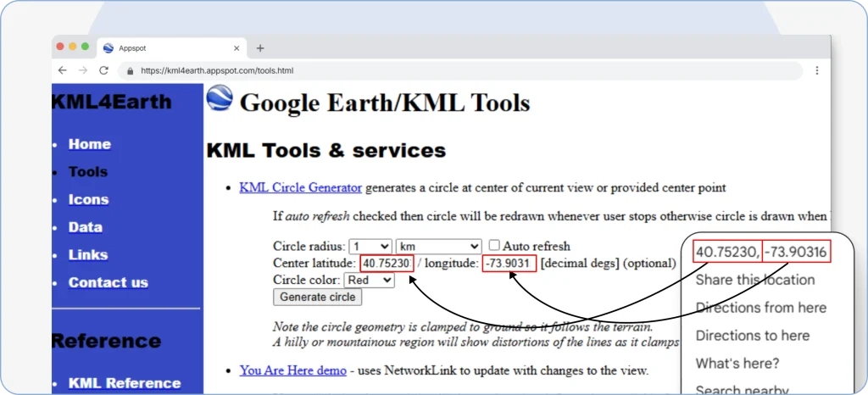Viewport: 868px width, 395px height.
Task: Open the Circle color dropdown
Action: (x=370, y=281)
